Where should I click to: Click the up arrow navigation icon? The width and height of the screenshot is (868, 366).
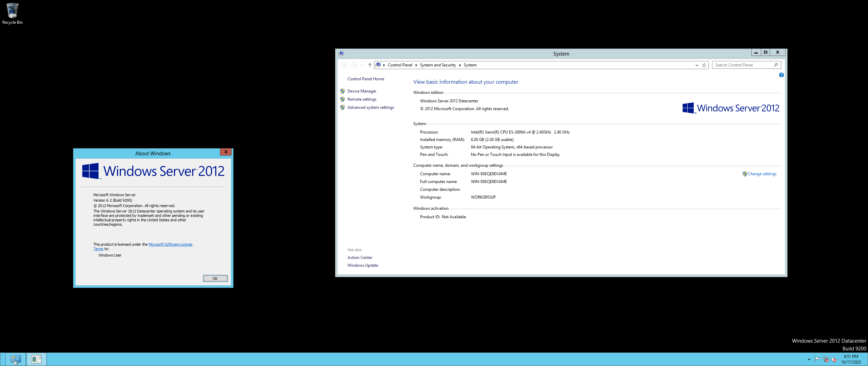370,65
